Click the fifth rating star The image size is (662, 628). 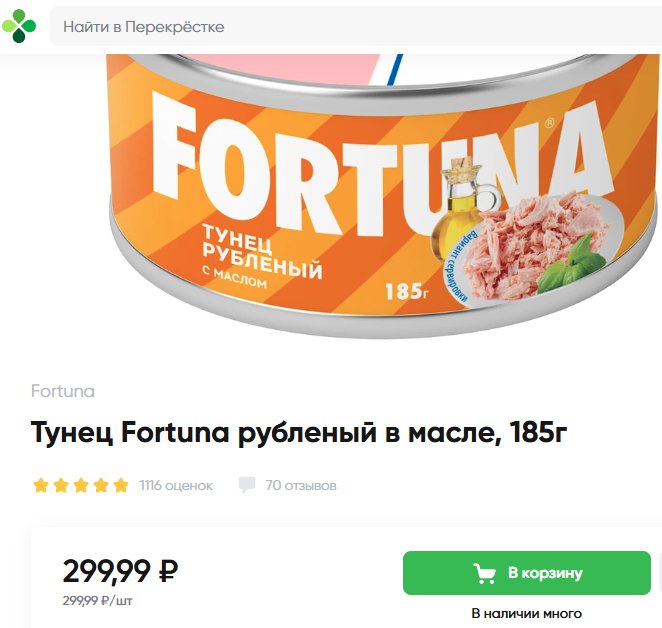coord(121,485)
